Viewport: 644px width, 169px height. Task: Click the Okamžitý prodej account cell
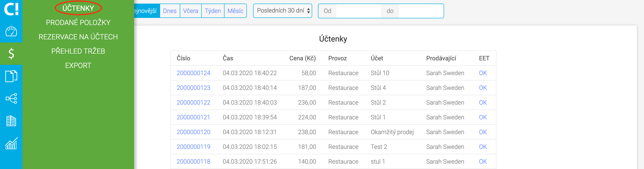pos(392,132)
